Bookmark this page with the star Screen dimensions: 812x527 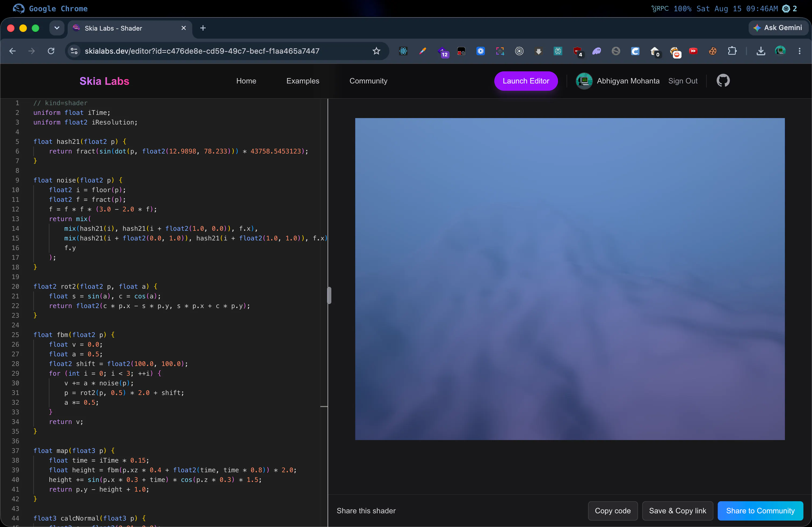click(376, 51)
